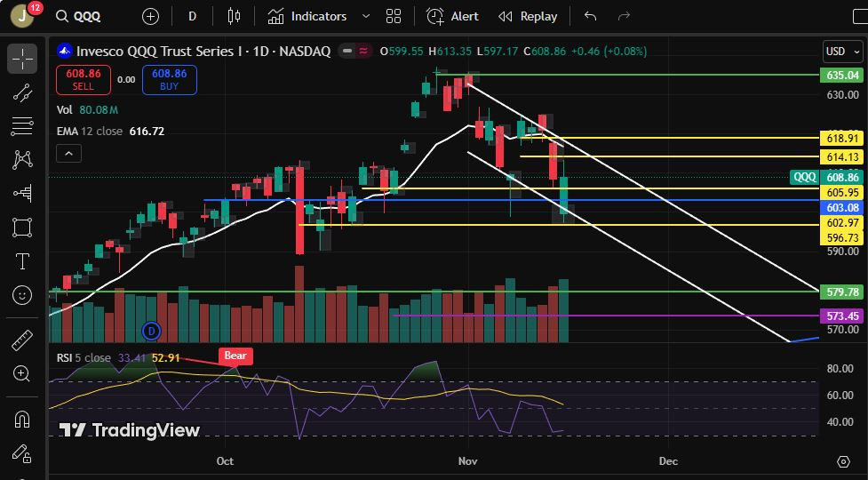Click the Invesco logo icon

65,52
